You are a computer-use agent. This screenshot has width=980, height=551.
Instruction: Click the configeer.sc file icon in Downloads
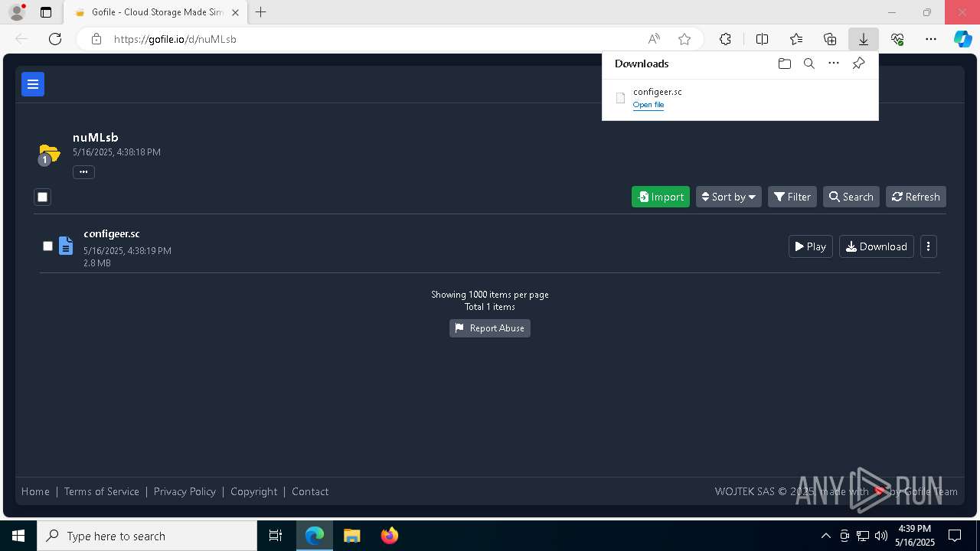pos(620,98)
